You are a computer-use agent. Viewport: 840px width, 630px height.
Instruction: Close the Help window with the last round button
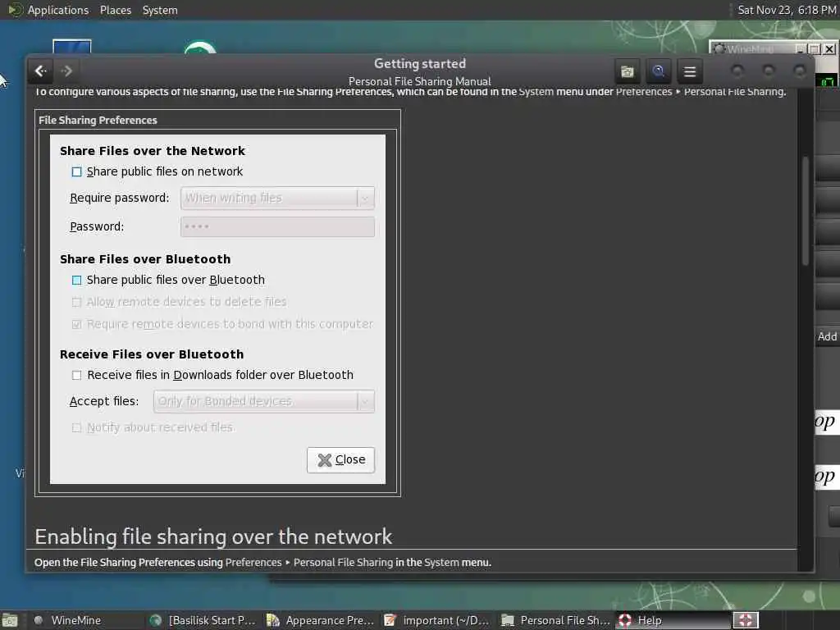coord(799,71)
